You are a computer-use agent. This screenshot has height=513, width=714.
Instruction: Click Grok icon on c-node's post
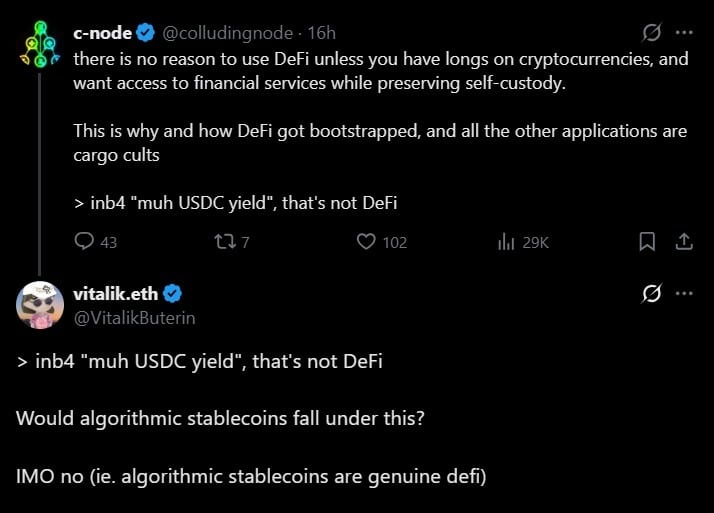[x=652, y=33]
